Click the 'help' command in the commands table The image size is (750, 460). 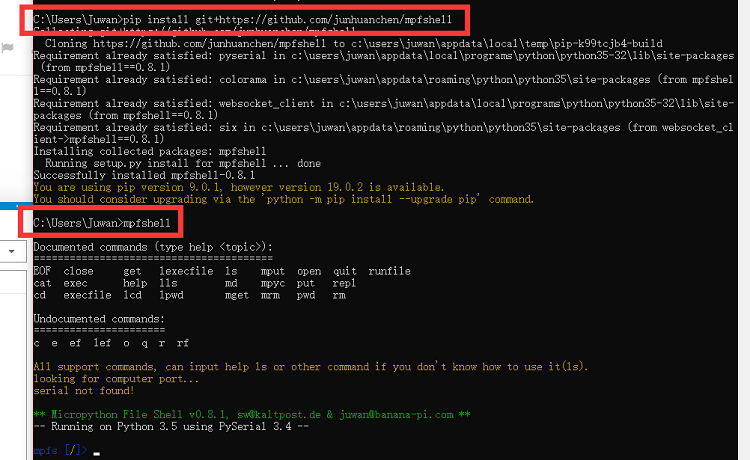pyautogui.click(x=135, y=283)
